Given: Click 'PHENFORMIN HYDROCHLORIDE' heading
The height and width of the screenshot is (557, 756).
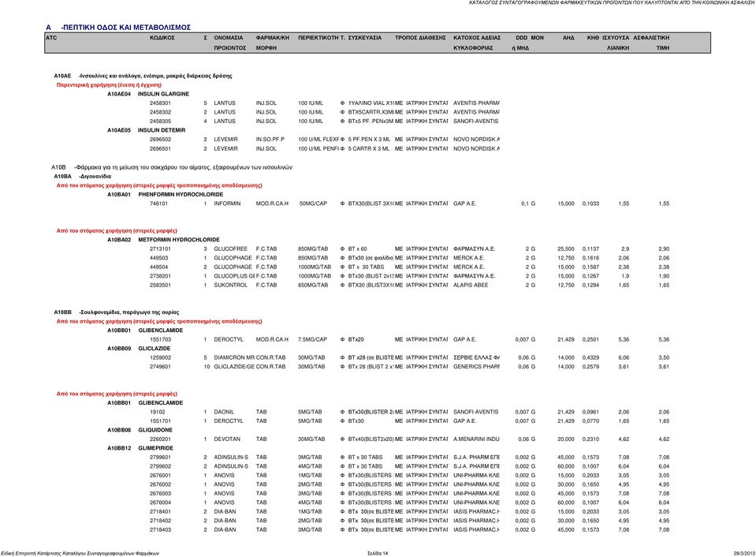Looking at the screenshot, I should (x=181, y=195).
